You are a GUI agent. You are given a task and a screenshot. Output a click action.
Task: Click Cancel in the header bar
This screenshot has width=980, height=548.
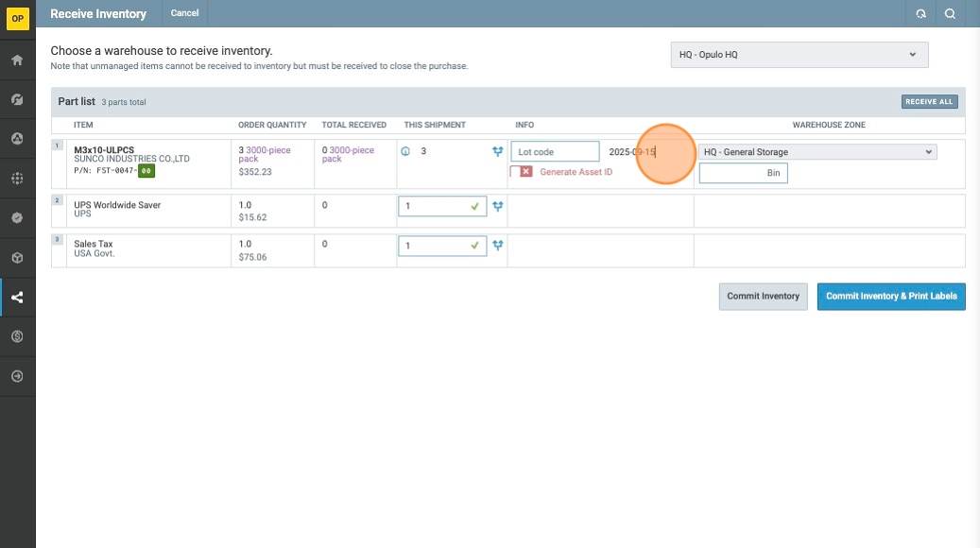(184, 13)
